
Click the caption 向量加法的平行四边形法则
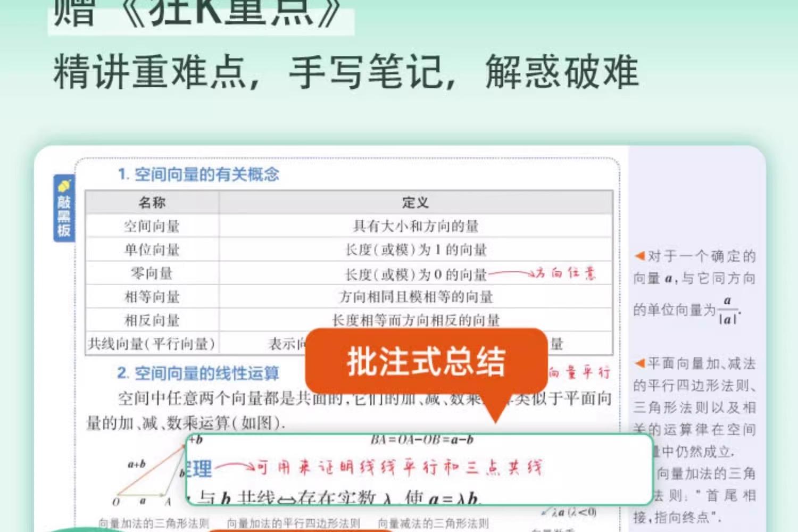click(294, 523)
